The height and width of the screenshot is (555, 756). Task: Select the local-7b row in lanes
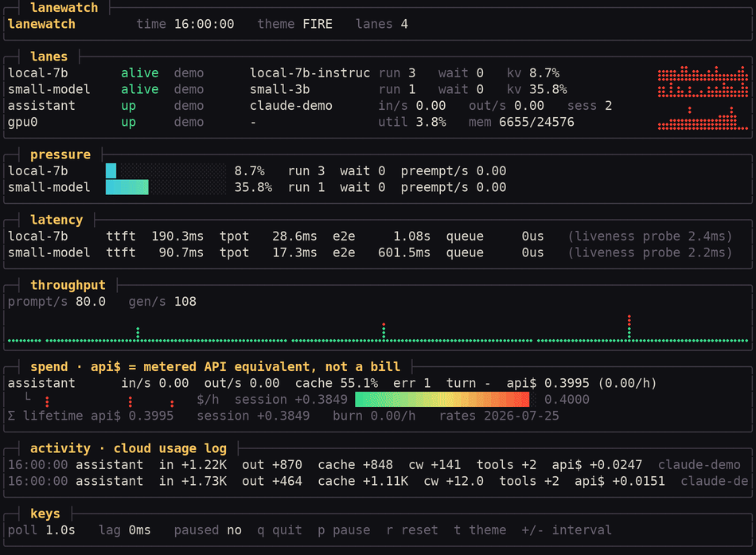pos(377,73)
